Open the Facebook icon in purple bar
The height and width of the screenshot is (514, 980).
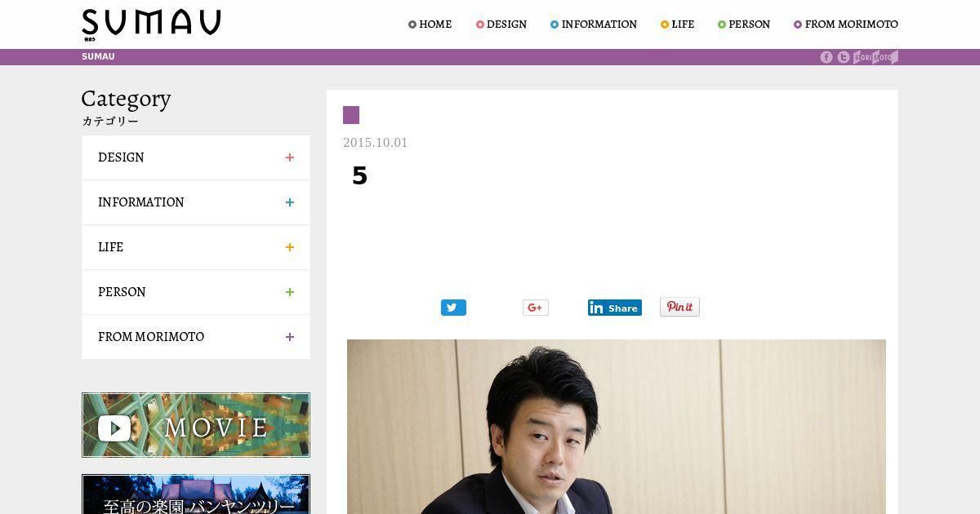tap(826, 57)
